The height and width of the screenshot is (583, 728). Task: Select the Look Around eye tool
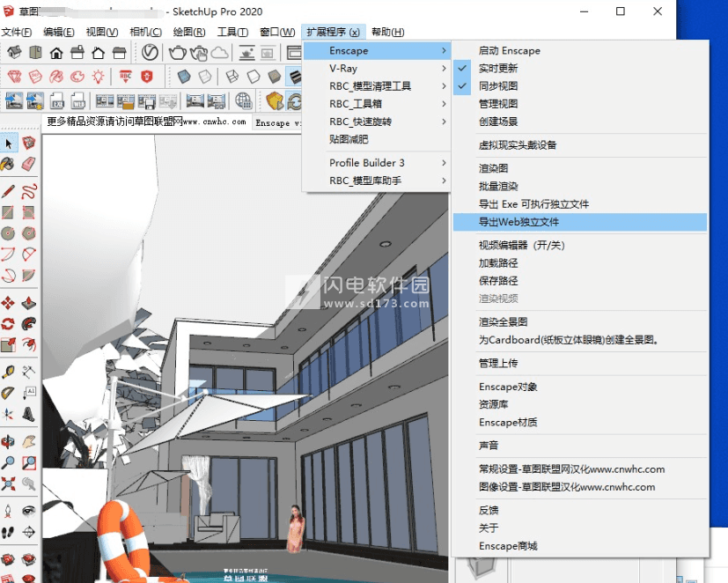29,511
